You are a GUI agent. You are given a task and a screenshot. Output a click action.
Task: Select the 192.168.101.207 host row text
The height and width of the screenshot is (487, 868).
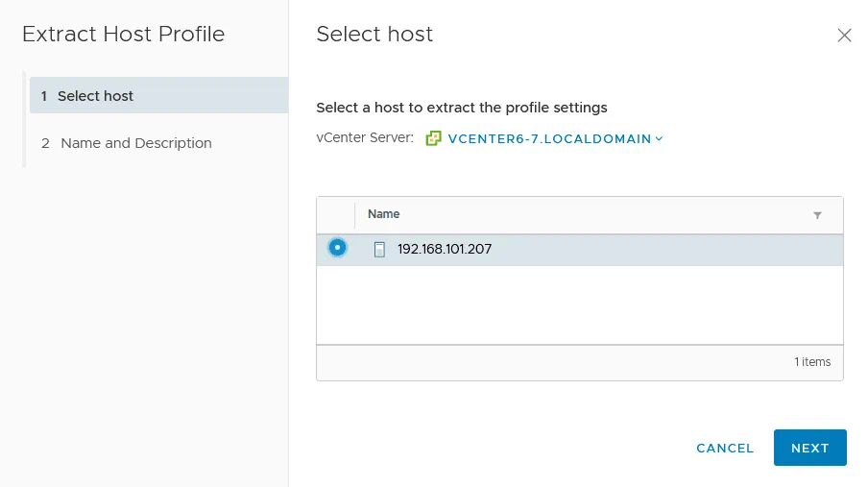445,249
